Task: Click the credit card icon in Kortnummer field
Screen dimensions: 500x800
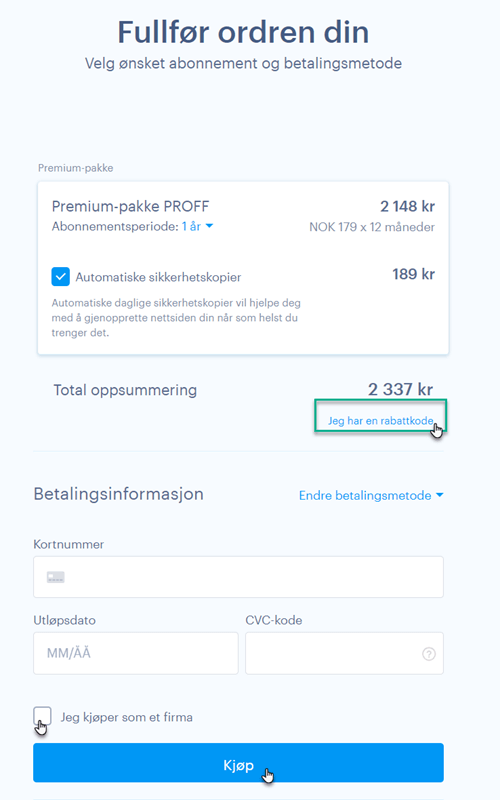Action: [x=56, y=577]
